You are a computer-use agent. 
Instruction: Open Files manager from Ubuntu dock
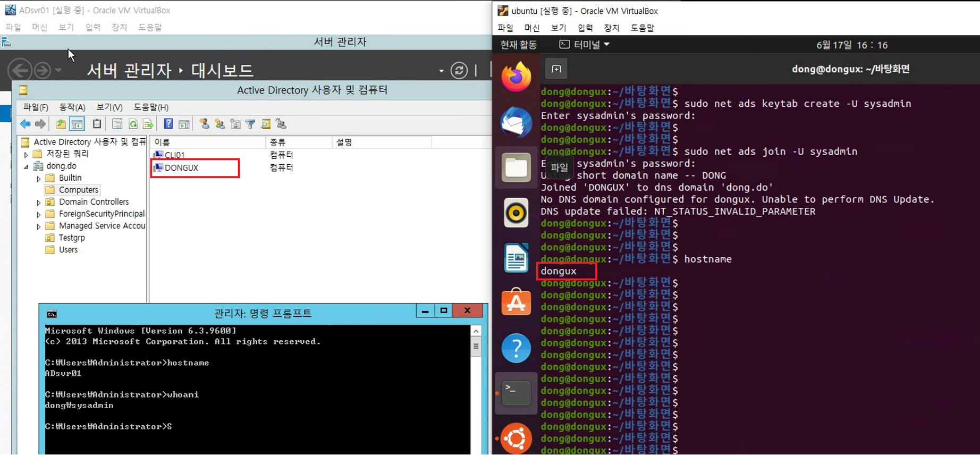pyautogui.click(x=516, y=168)
